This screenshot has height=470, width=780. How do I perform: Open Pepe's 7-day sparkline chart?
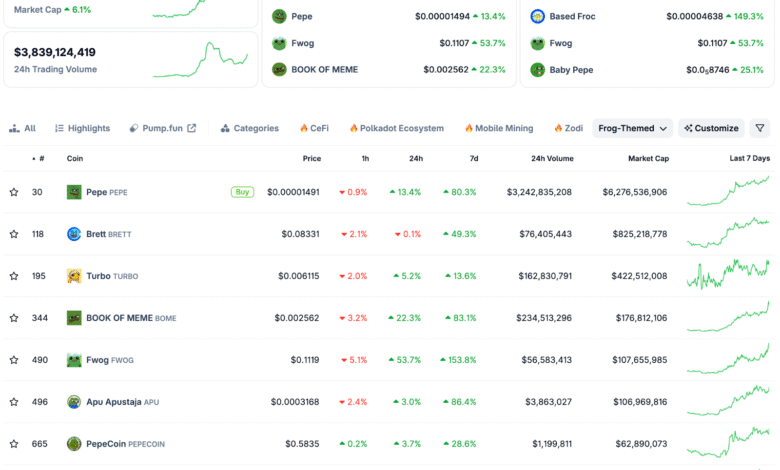pyautogui.click(x=728, y=190)
